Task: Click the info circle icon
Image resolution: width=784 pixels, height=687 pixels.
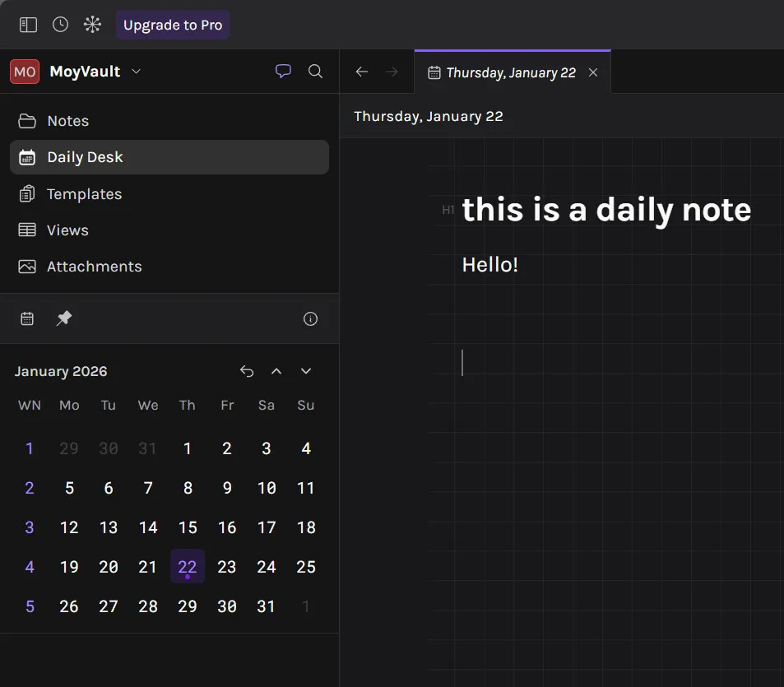Action: coord(310,319)
